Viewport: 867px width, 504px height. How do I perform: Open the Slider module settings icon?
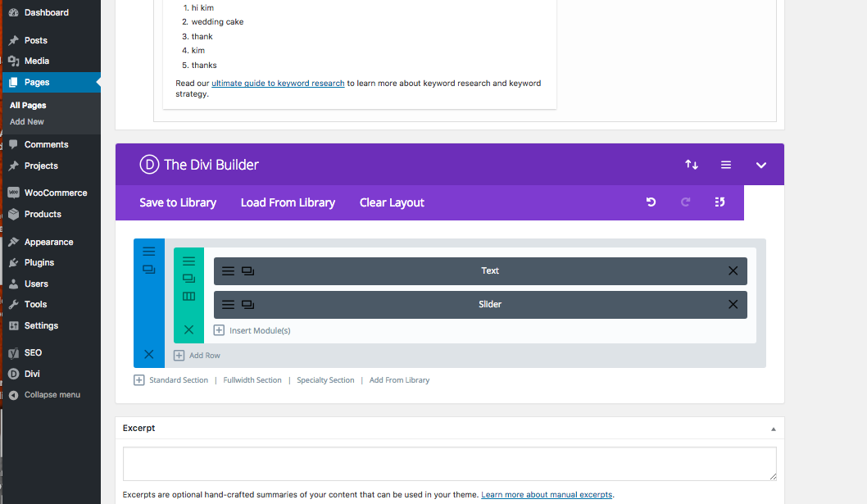tap(228, 305)
